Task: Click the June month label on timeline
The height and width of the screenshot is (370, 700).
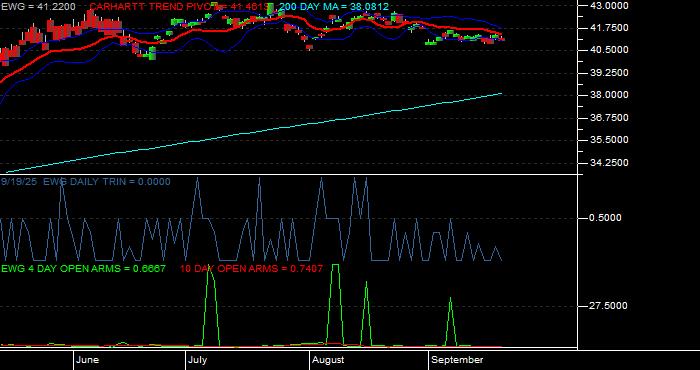Action: tap(88, 360)
